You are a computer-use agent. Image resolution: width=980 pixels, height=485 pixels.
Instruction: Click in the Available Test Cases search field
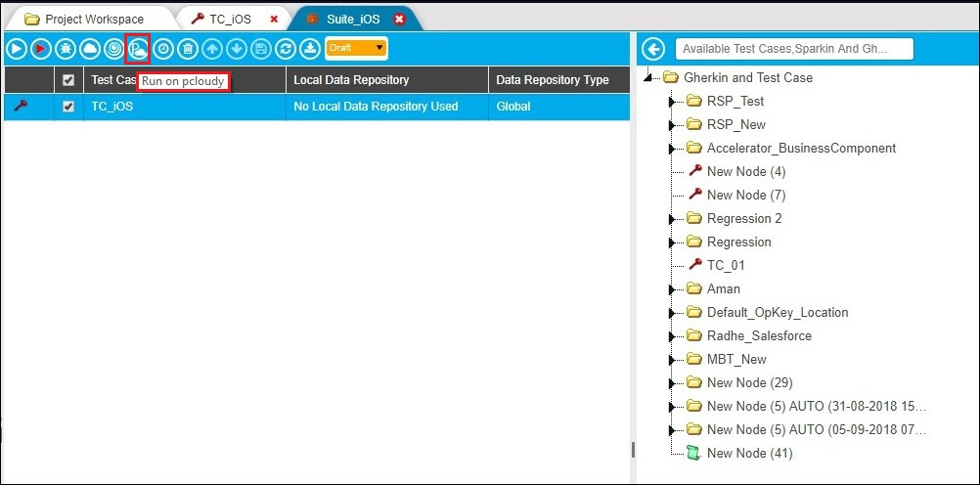(x=794, y=49)
